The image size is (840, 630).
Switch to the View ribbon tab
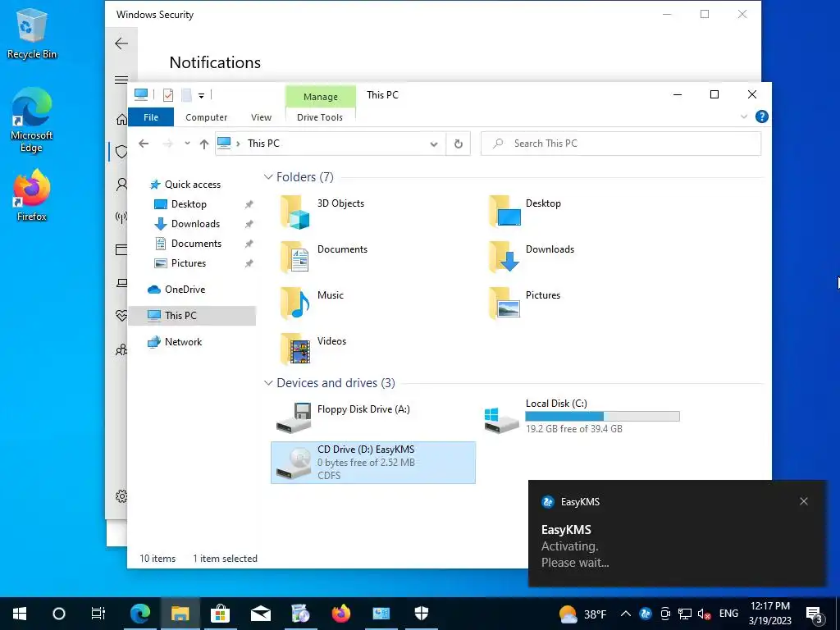tap(261, 117)
